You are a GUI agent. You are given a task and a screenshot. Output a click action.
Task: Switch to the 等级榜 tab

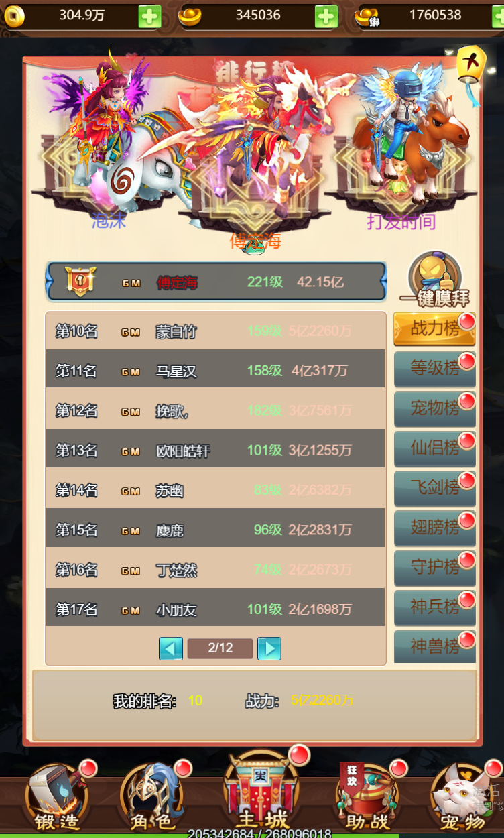pyautogui.click(x=434, y=369)
